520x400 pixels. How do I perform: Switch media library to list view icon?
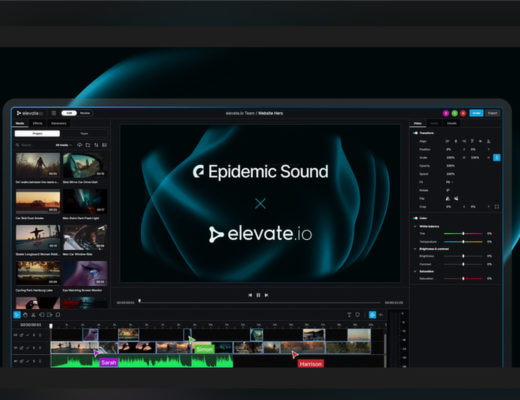(104, 145)
